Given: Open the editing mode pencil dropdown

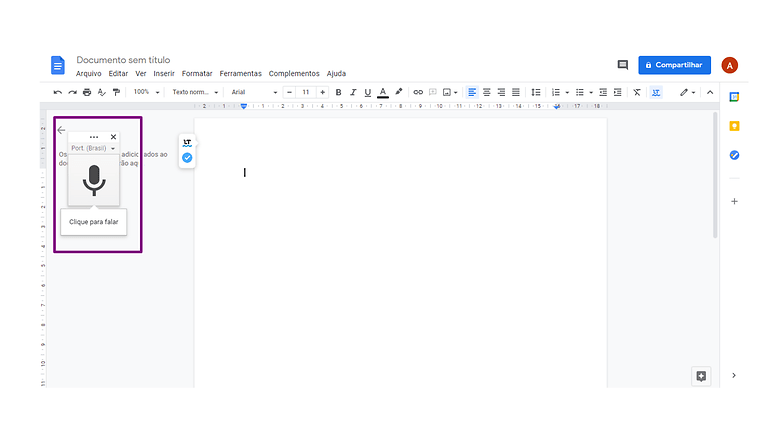Looking at the screenshot, I should 687,92.
